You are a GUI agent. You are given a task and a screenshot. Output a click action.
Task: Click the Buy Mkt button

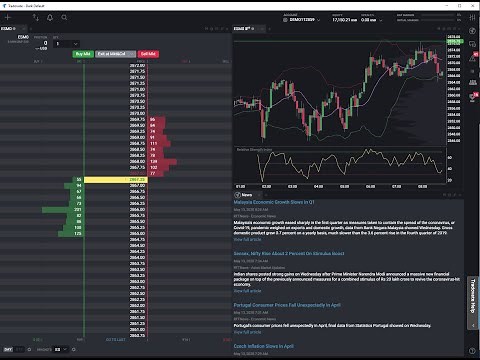click(83, 54)
